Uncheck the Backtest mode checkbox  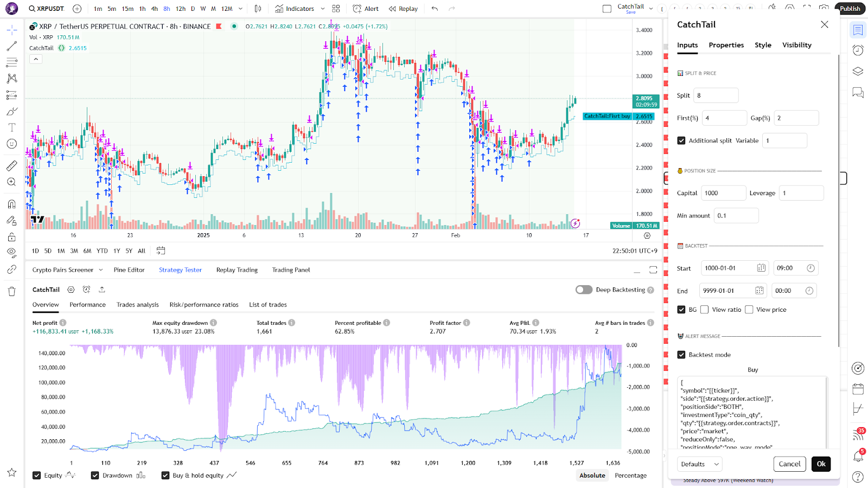click(x=681, y=355)
